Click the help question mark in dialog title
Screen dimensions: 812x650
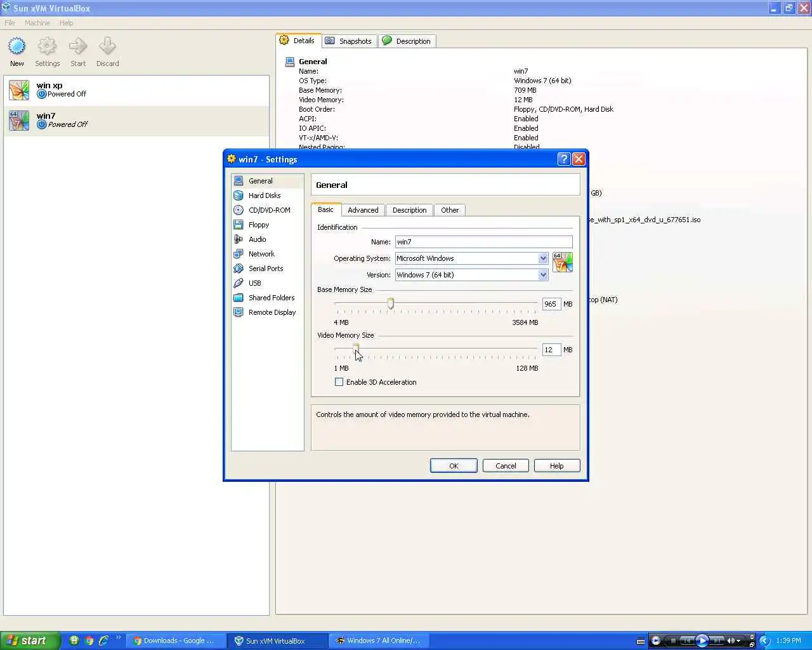[563, 159]
